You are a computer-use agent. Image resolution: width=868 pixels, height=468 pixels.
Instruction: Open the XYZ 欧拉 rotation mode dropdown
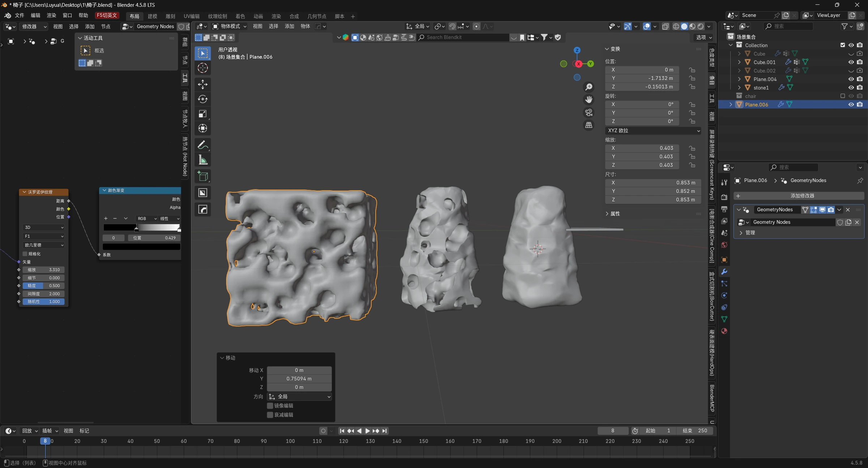click(653, 131)
